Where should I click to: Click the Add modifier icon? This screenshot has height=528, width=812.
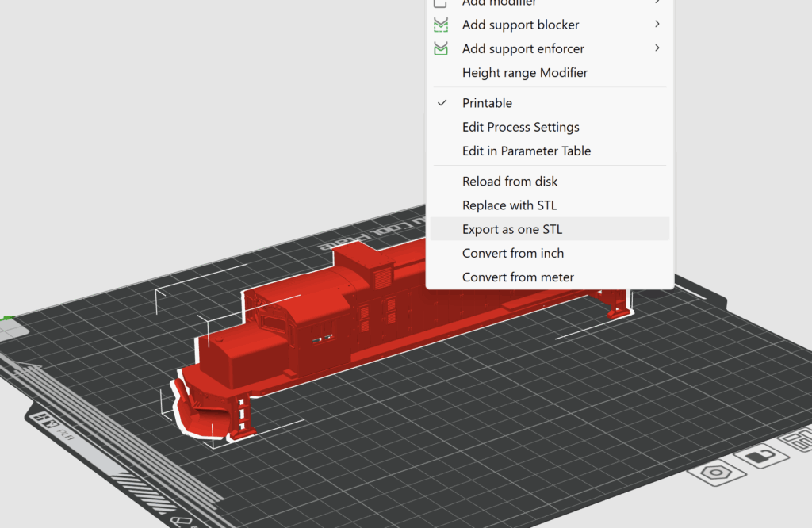(x=441, y=3)
